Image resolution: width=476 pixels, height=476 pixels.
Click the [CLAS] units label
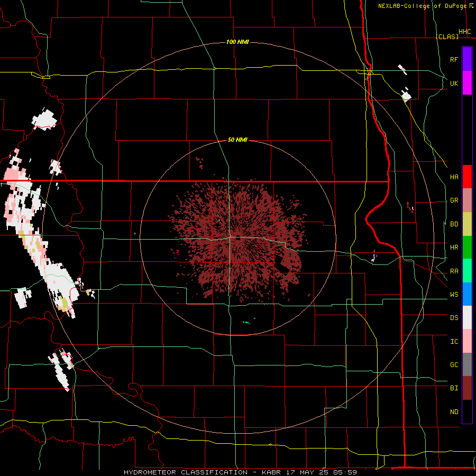tap(447, 36)
